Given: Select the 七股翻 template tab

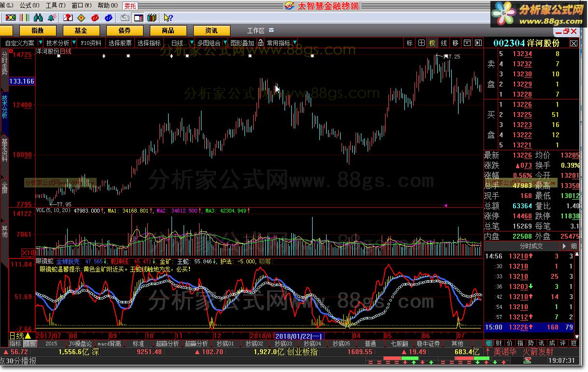Looking at the screenshot, I should pyautogui.click(x=399, y=343).
